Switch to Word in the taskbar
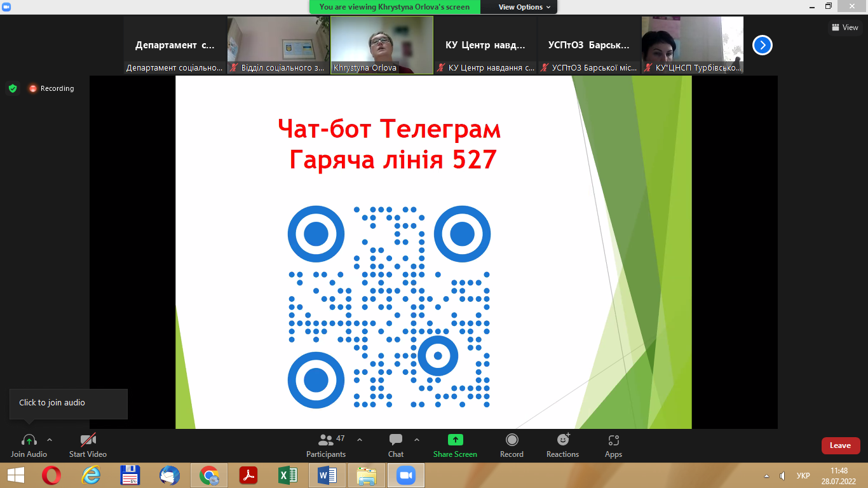Image resolution: width=868 pixels, height=488 pixels. (327, 475)
